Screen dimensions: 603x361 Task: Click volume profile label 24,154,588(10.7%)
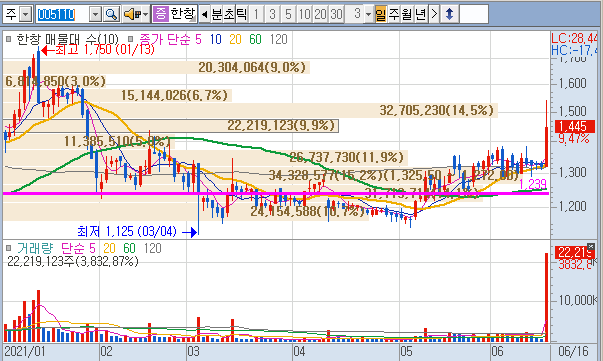307,211
